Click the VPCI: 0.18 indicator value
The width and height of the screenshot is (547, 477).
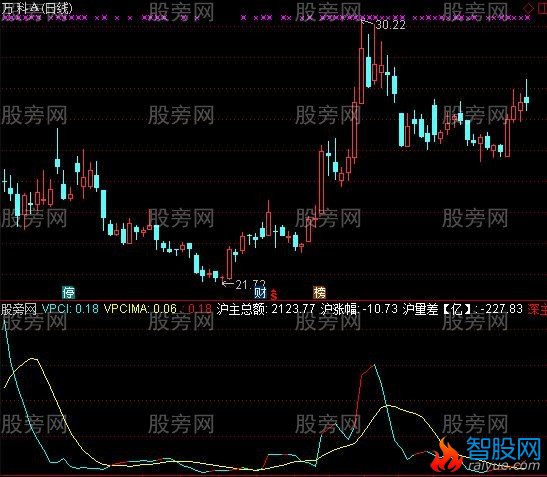(70, 309)
